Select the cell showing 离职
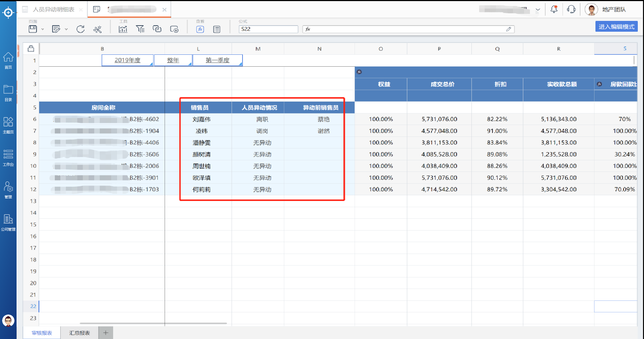This screenshot has width=644, height=339. (x=258, y=119)
